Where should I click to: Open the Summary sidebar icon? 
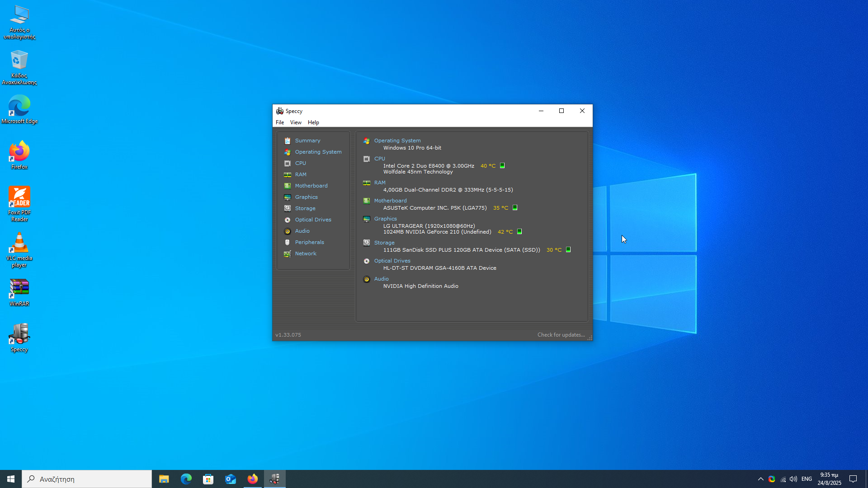click(x=288, y=141)
